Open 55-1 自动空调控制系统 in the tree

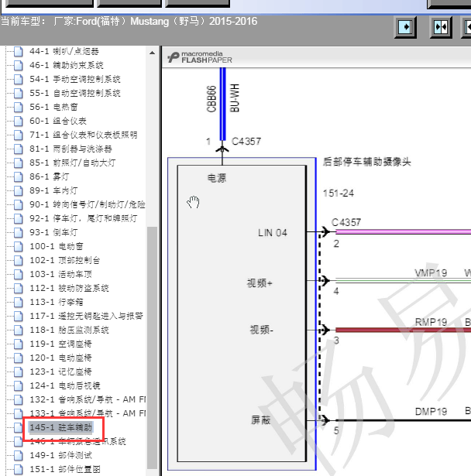[75, 93]
